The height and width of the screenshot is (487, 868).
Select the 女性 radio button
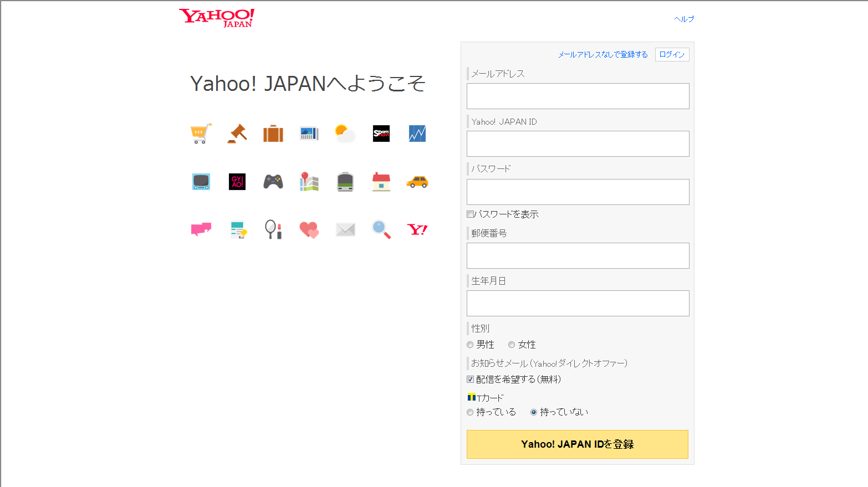(x=512, y=345)
